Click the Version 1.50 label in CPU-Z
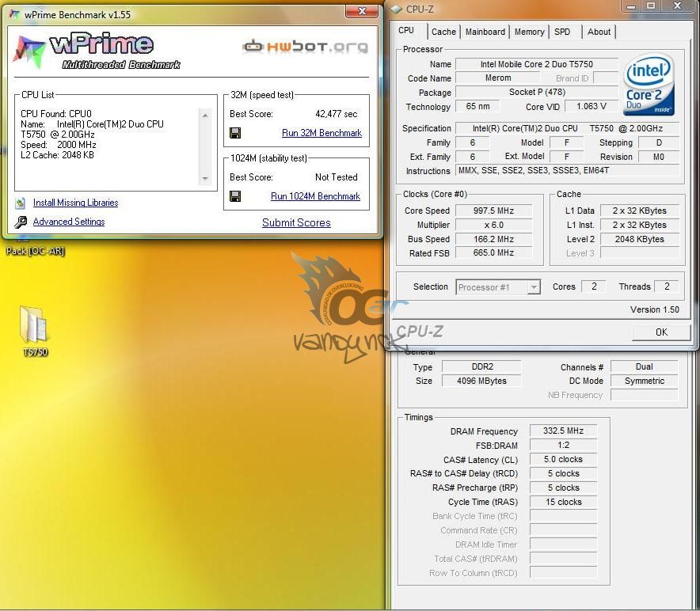Viewport: 700px width, 611px height. [654, 309]
